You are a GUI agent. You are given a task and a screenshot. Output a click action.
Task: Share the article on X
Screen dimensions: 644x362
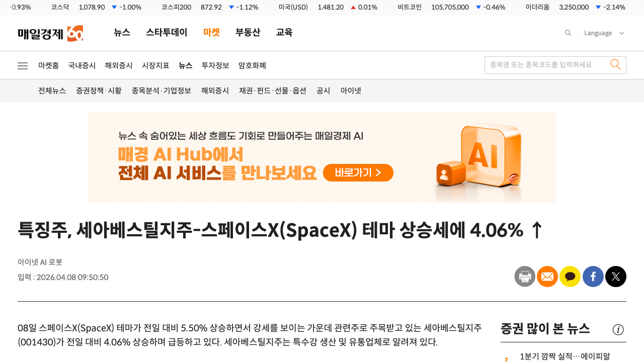pos(616,277)
